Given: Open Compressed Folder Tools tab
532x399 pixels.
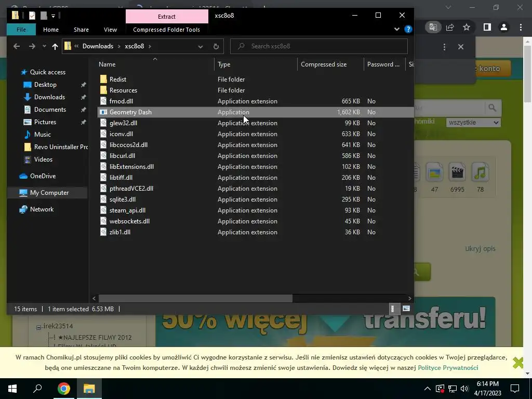Looking at the screenshot, I should click(167, 30).
